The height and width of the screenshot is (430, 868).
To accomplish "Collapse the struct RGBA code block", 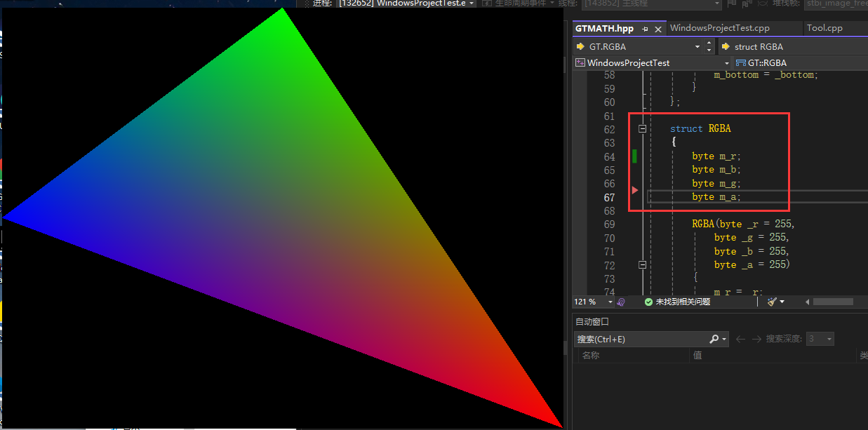I will [x=642, y=129].
